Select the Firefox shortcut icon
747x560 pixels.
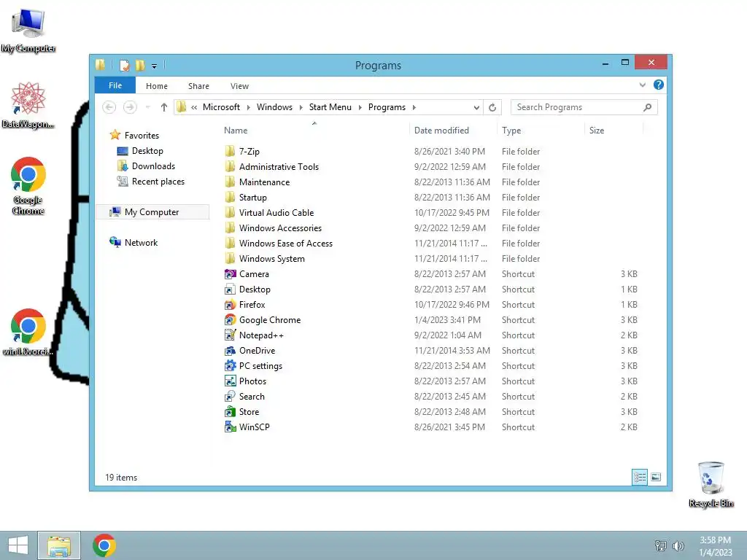click(x=230, y=305)
